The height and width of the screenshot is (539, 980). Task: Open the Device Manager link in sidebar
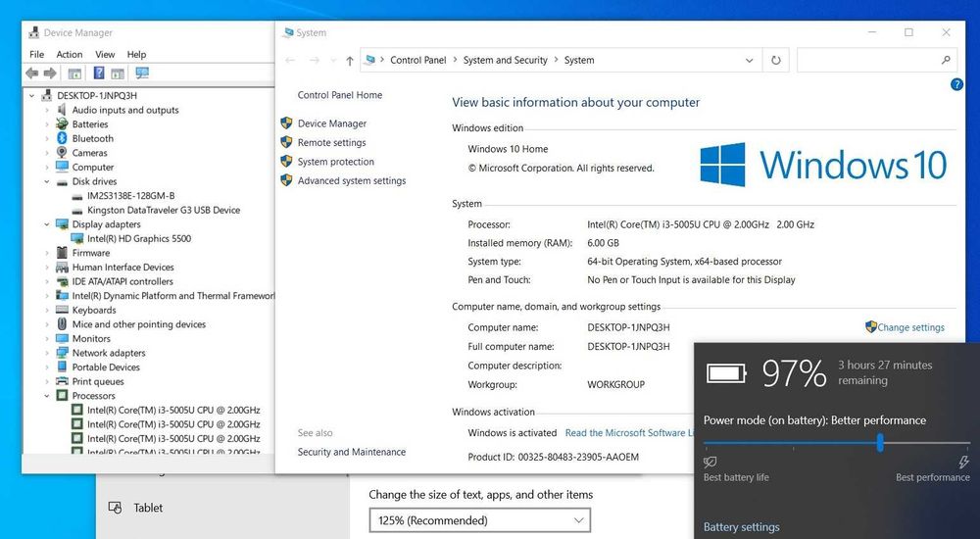tap(332, 123)
